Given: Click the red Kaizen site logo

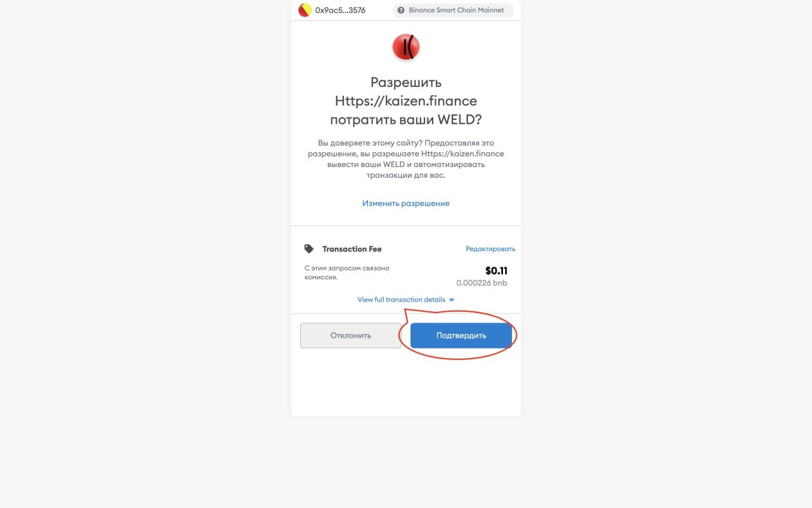Looking at the screenshot, I should tap(406, 47).
